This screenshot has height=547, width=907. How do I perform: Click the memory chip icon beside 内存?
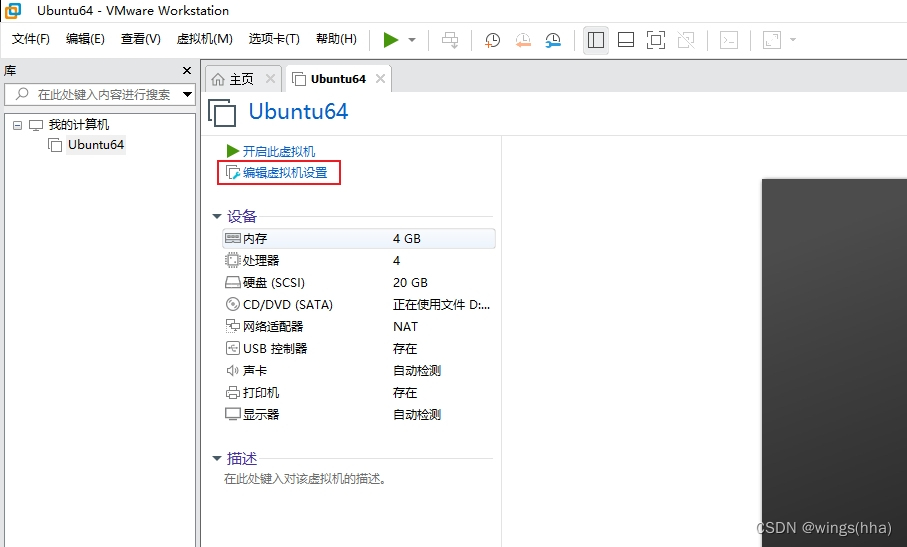pos(233,238)
